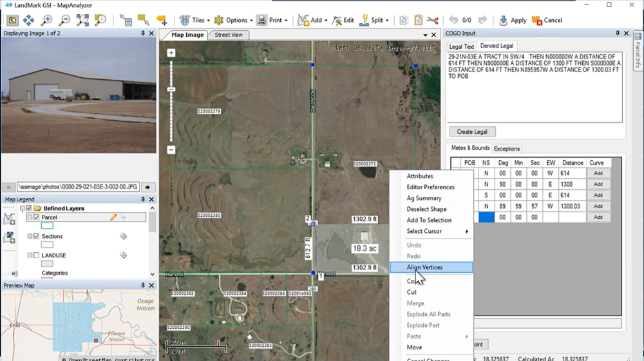Image resolution: width=644 pixels, height=361 pixels.
Task: Click the label tag icon beside Sections
Action: tap(123, 236)
